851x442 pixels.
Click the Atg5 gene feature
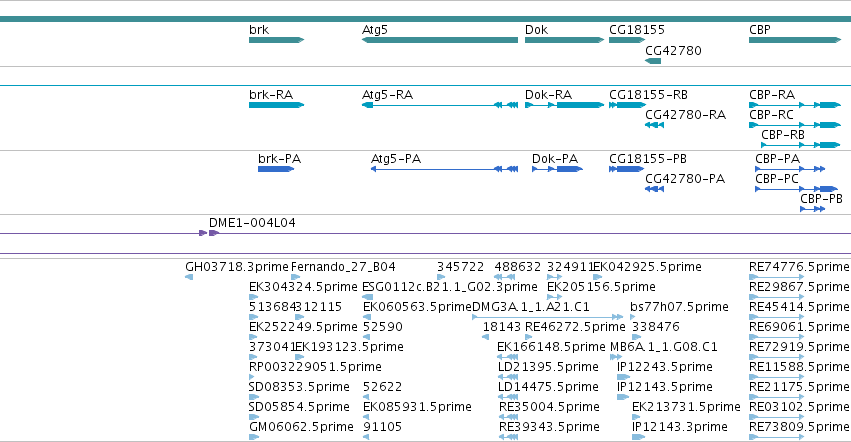click(440, 40)
